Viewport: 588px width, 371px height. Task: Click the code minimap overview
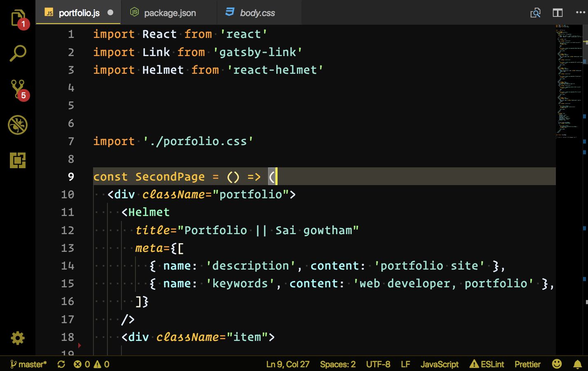(x=569, y=82)
